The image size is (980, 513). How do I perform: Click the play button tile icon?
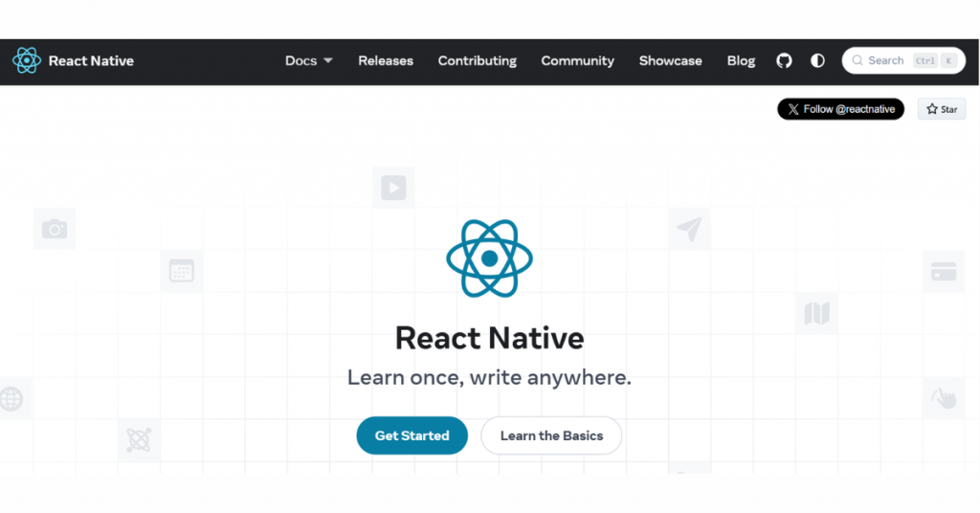393,188
